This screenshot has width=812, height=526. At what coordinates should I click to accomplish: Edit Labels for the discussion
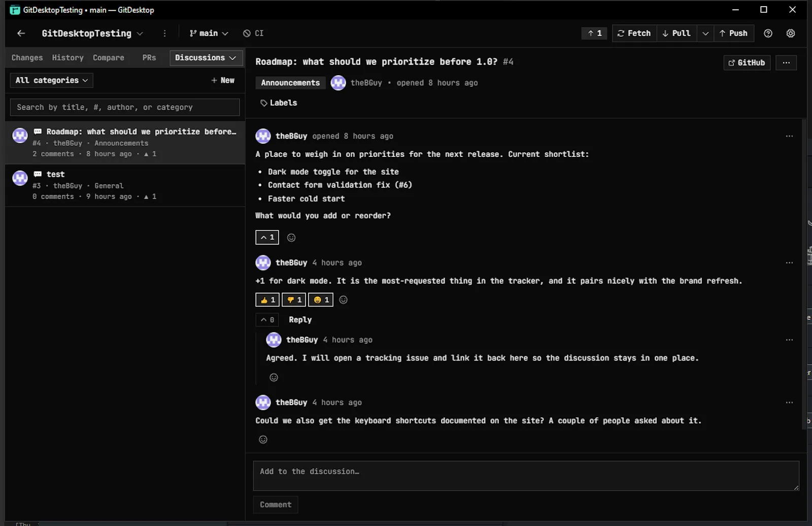[x=279, y=103]
